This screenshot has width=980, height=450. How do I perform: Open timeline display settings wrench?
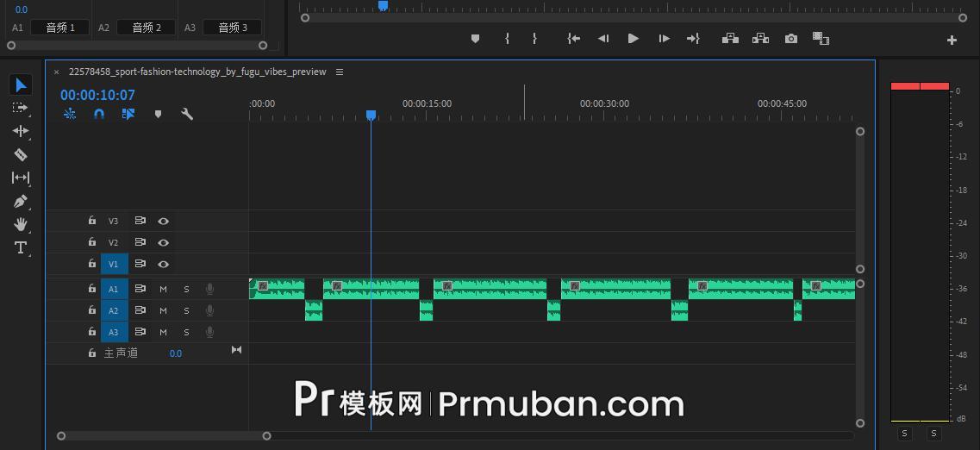click(x=187, y=114)
